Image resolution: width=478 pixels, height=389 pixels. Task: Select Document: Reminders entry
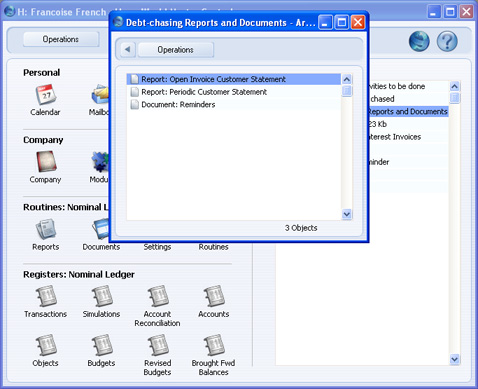coord(234,105)
